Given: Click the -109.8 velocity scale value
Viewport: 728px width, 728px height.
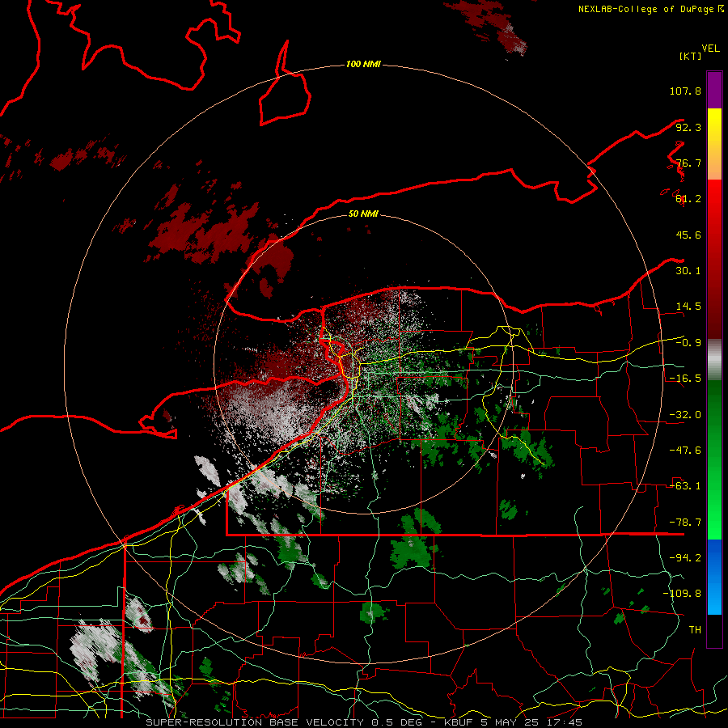Looking at the screenshot, I should coord(683,594).
